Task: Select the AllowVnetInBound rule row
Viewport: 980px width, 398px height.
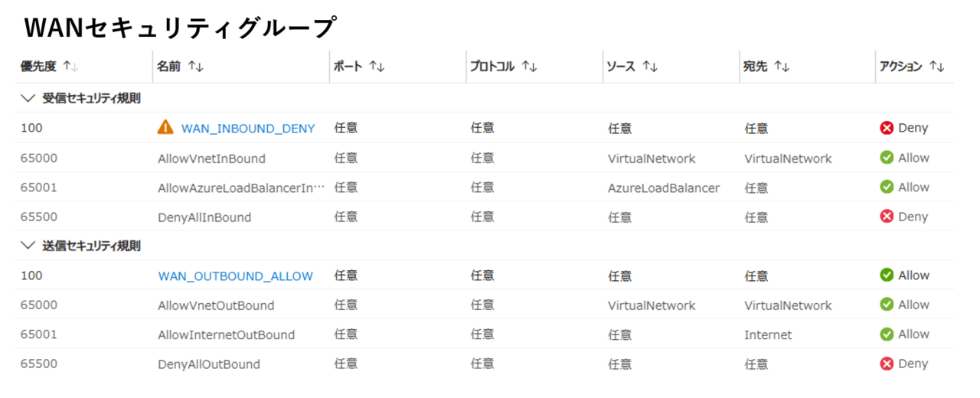Action: pos(211,158)
